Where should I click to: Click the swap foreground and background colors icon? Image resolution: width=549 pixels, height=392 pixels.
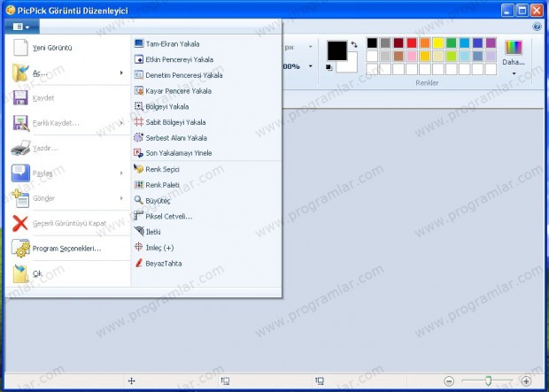354,44
